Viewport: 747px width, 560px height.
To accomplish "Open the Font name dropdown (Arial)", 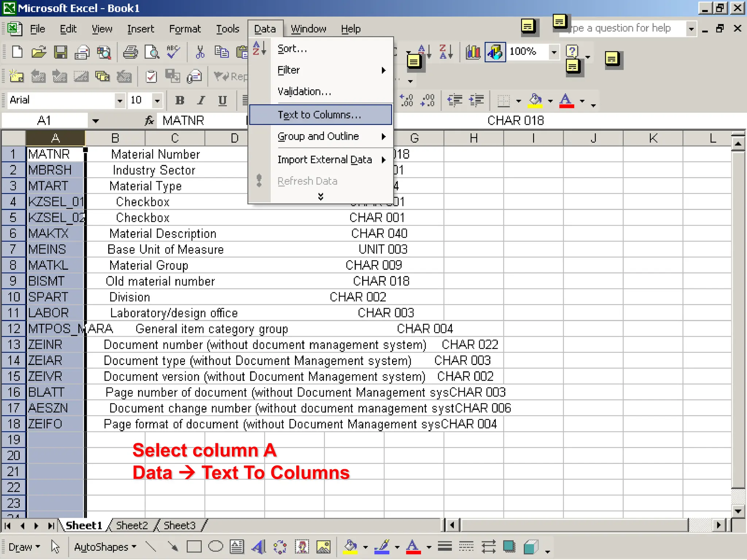I will tap(120, 100).
